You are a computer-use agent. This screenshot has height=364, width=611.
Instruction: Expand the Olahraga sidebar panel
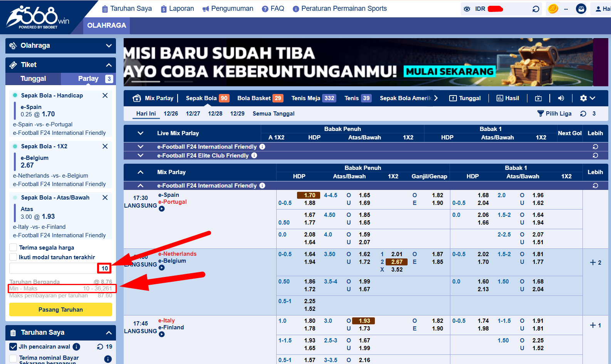60,45
